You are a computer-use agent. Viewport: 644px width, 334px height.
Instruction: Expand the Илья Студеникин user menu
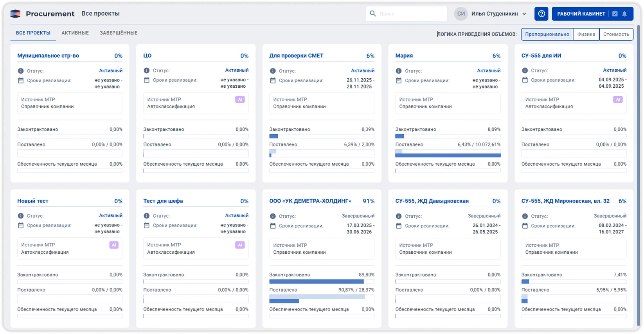click(524, 14)
